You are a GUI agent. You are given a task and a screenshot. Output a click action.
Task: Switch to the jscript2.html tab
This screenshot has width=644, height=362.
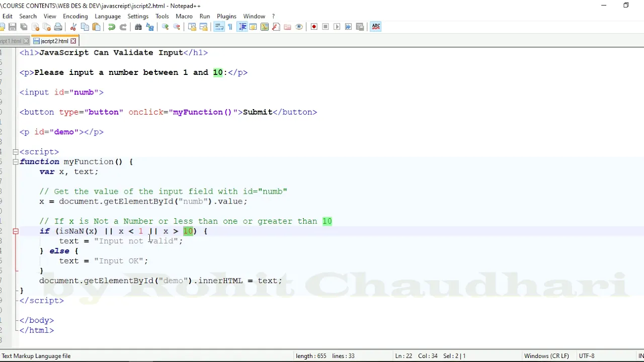click(x=54, y=41)
